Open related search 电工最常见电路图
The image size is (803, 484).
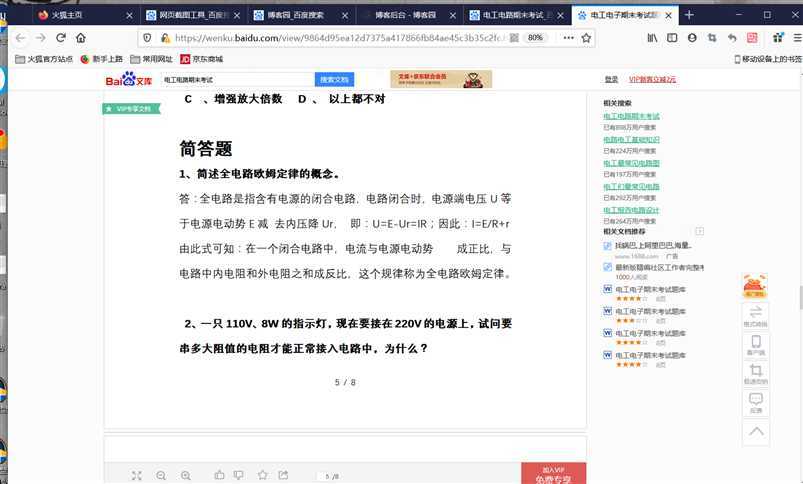[x=631, y=163]
